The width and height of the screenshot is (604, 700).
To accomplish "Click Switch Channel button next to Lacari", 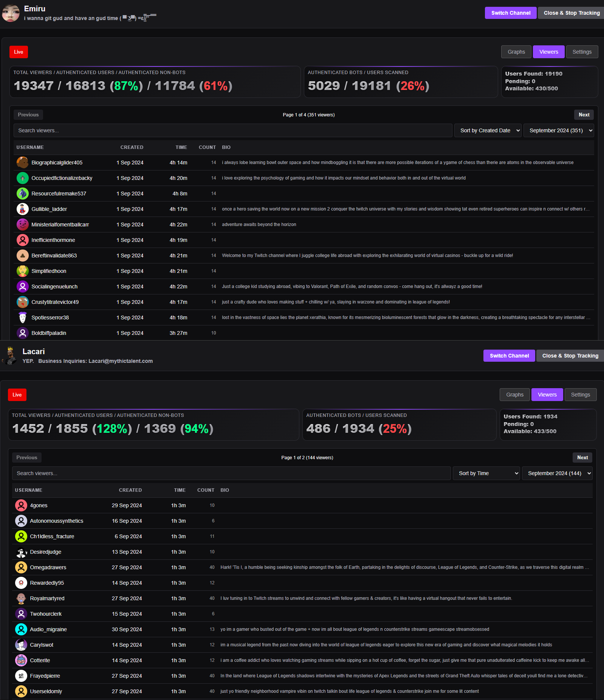I will (509, 356).
